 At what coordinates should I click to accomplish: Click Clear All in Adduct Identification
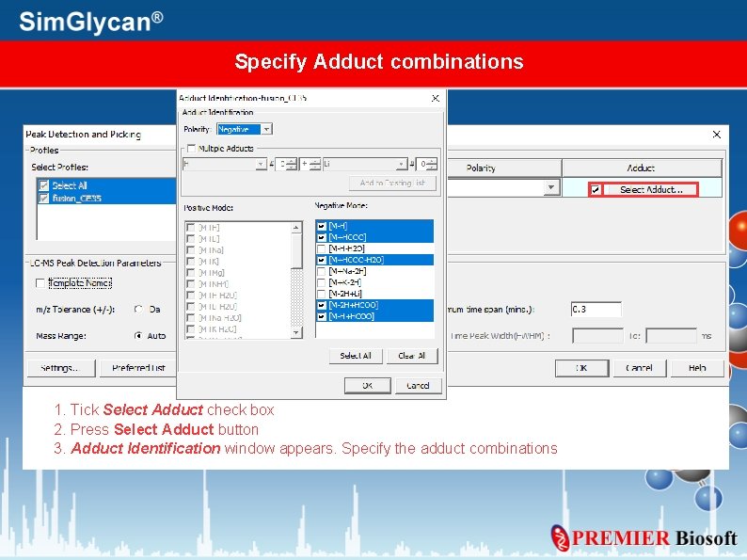(412, 356)
